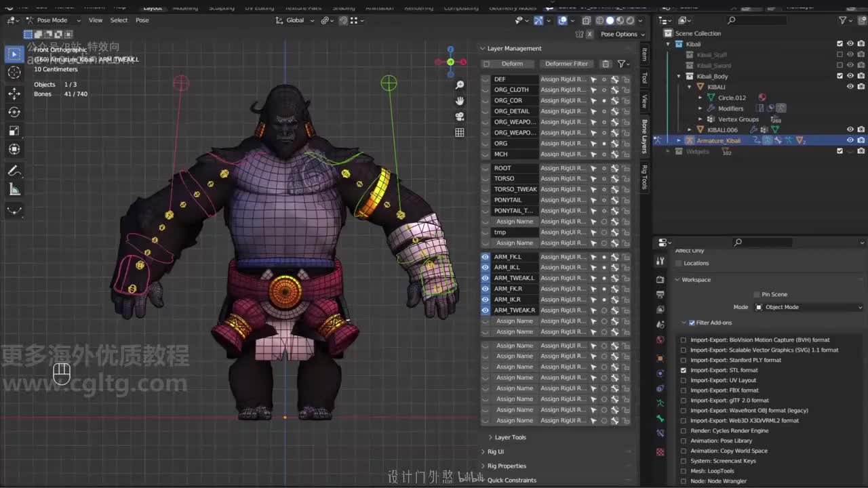Check the Pin Scene checkbox
868x488 pixels.
(x=757, y=295)
